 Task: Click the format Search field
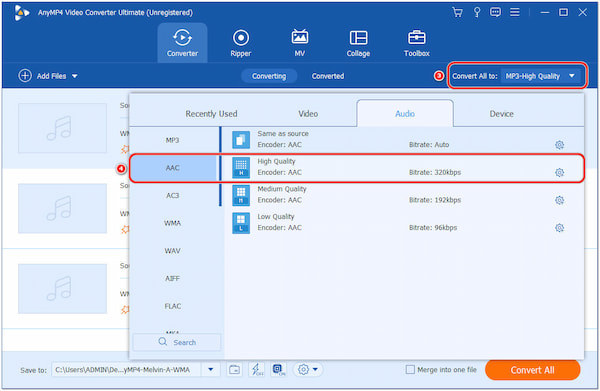point(176,342)
